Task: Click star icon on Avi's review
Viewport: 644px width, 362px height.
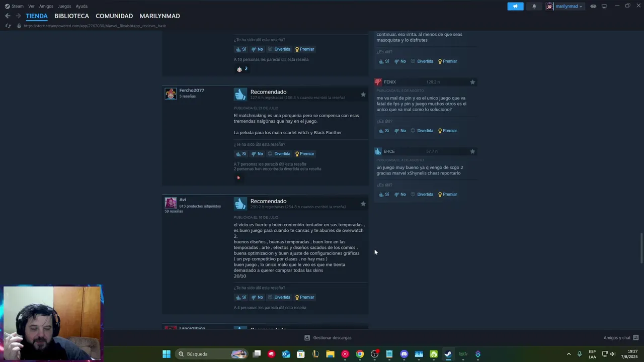Action: coord(363,204)
